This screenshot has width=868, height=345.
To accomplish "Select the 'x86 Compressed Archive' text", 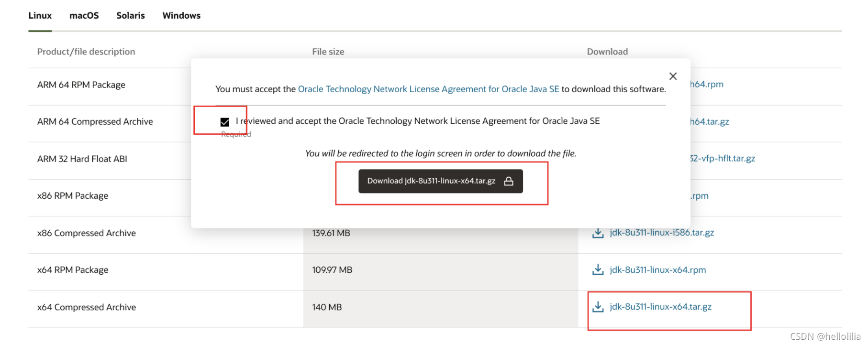I will click(x=87, y=233).
